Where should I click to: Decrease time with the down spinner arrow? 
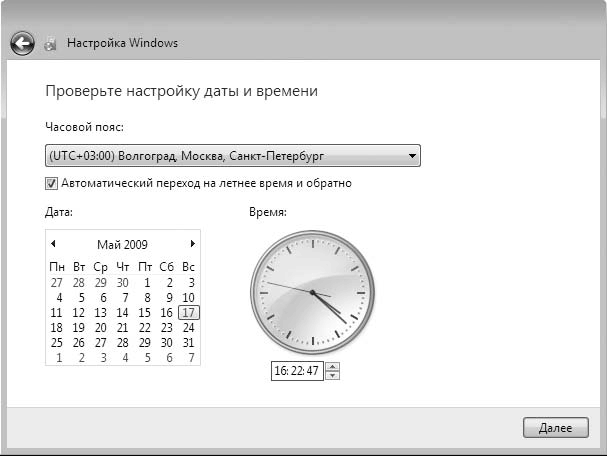pos(333,375)
